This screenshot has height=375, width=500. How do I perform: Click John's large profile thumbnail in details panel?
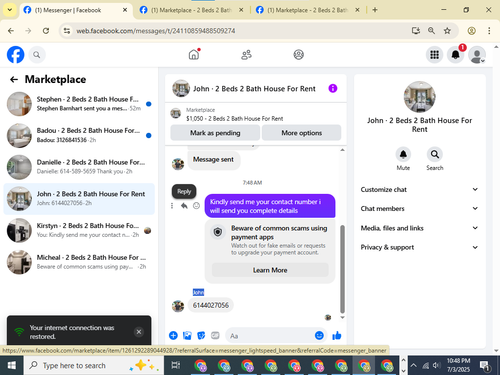click(419, 97)
